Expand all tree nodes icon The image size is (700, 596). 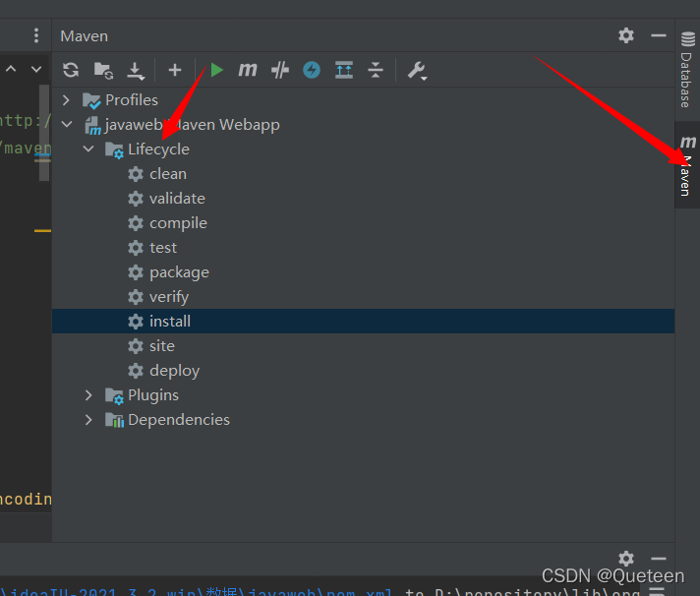(x=344, y=70)
